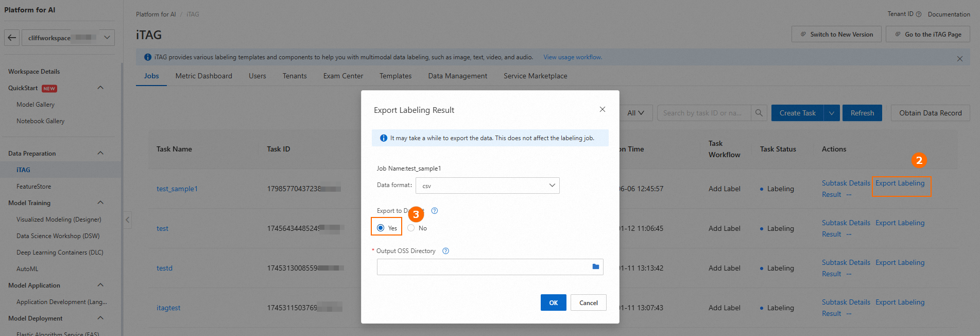
Task: Switch to the Exam Center tab
Action: click(343, 76)
